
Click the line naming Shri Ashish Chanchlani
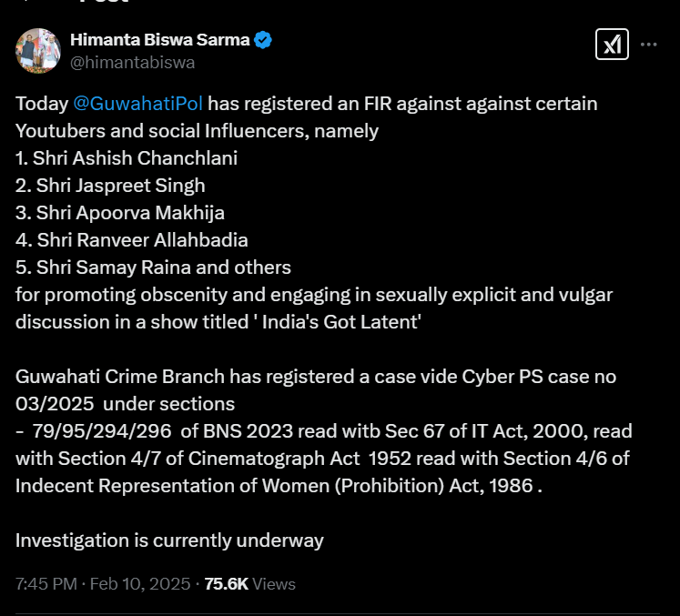(x=127, y=158)
